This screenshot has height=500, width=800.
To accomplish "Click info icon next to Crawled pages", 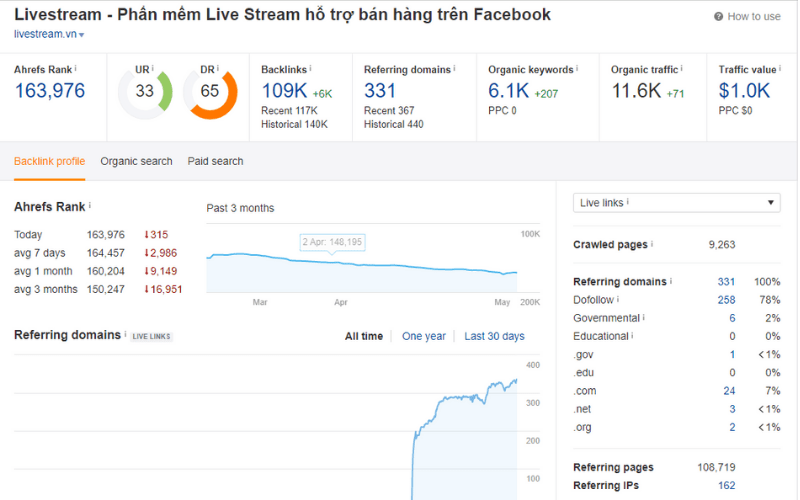I will click(652, 243).
